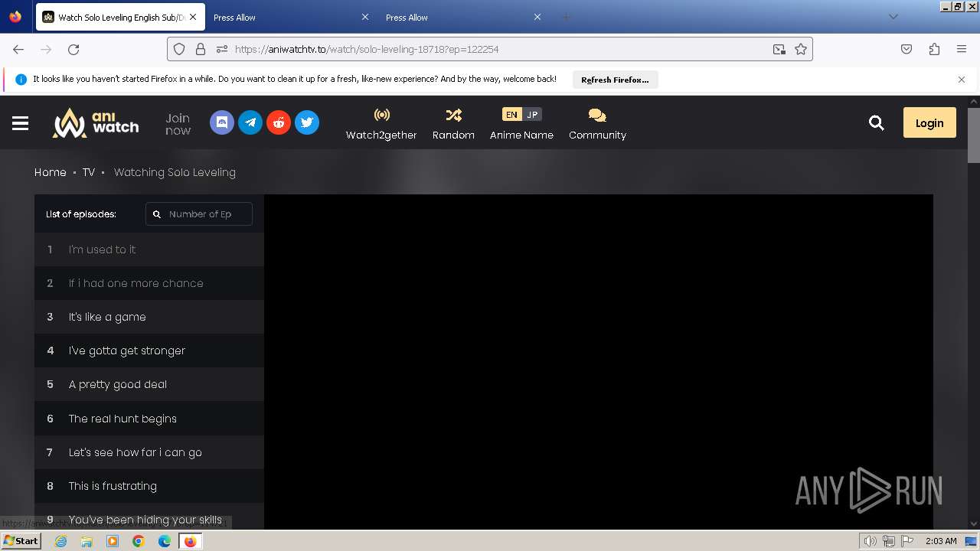
Task: Open the clock showing 2:03 AM
Action: pos(941,541)
